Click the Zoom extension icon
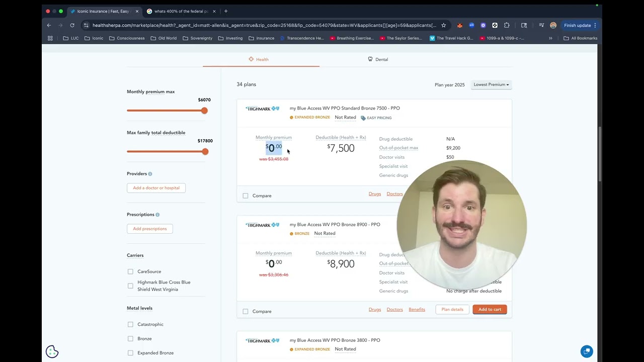644x362 pixels. point(471,25)
